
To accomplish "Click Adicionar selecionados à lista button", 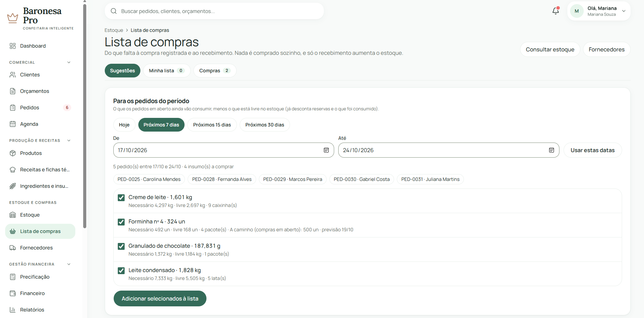I will pyautogui.click(x=160, y=298).
